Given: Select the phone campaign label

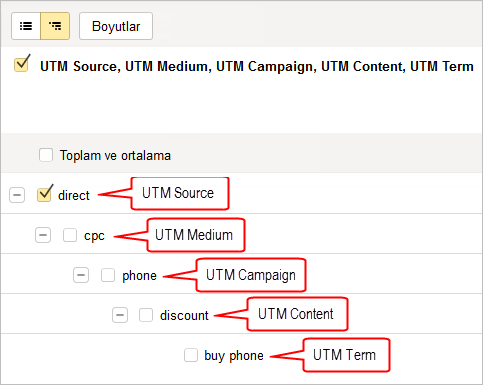Looking at the screenshot, I should tap(139, 276).
